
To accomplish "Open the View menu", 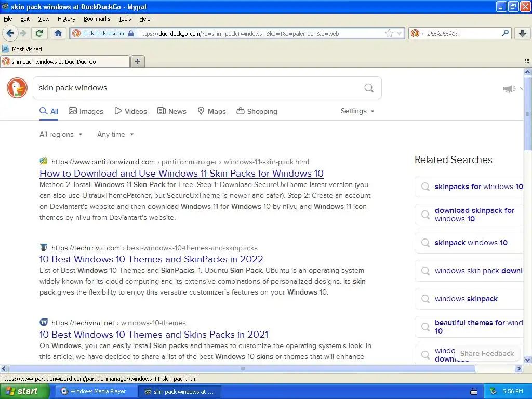I will point(44,19).
